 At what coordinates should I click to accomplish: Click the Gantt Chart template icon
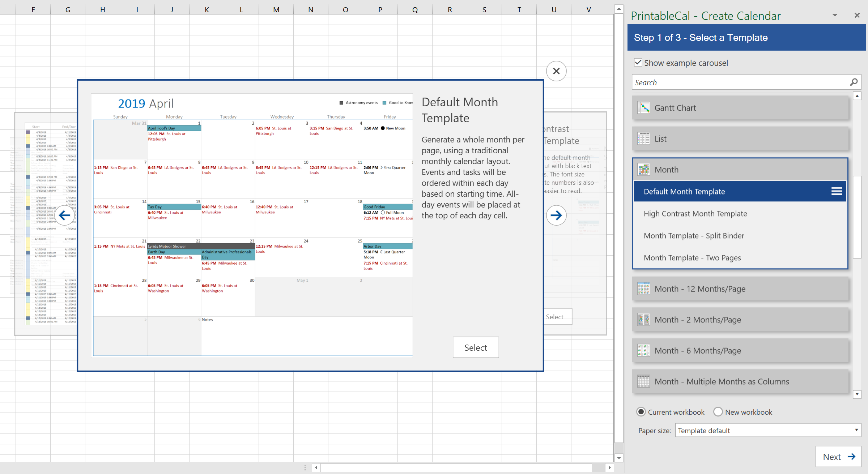643,108
